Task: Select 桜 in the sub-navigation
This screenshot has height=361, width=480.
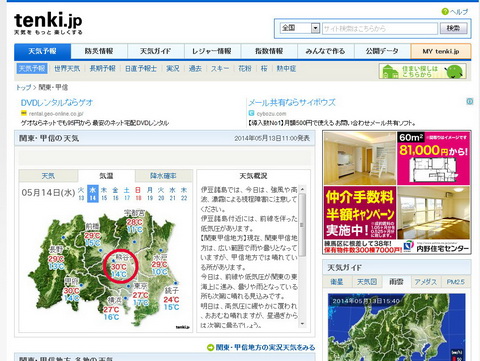Action: [264, 69]
